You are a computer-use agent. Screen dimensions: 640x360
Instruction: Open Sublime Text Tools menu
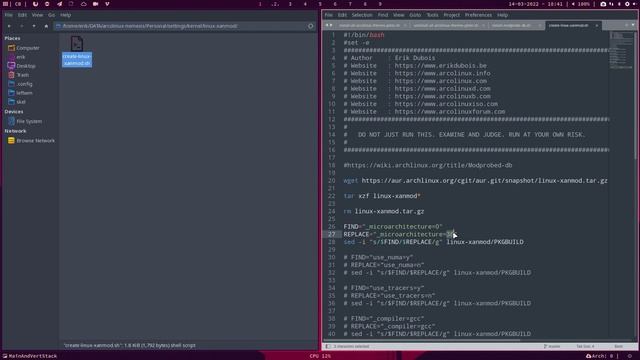pos(432,15)
